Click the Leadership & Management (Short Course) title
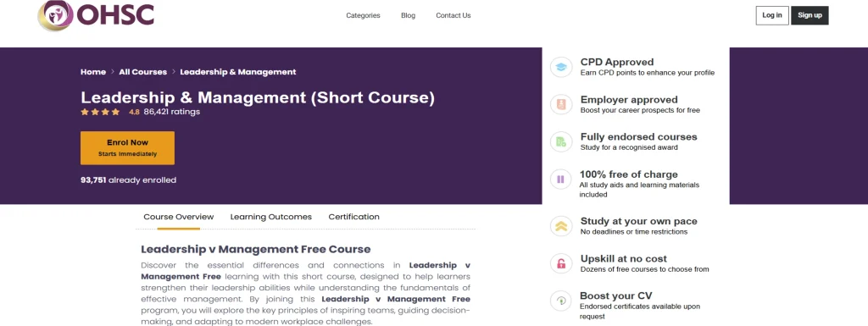This screenshot has width=868, height=326. pos(258,98)
